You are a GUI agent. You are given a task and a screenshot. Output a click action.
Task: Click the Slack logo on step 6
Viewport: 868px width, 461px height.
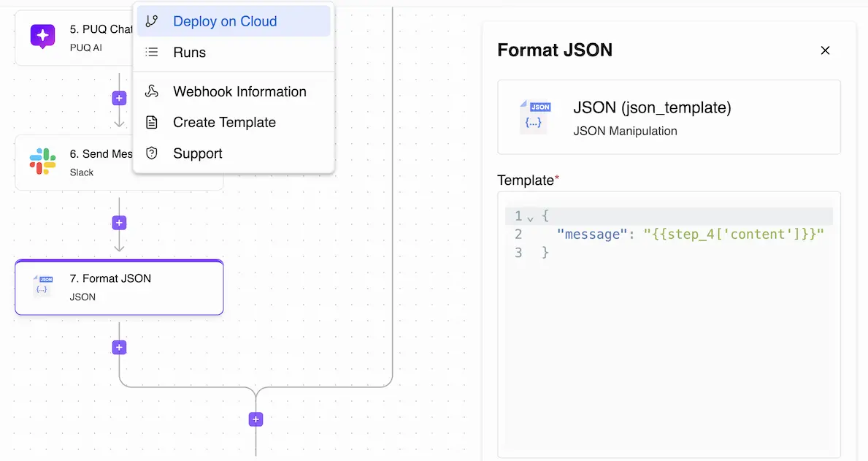[43, 161]
